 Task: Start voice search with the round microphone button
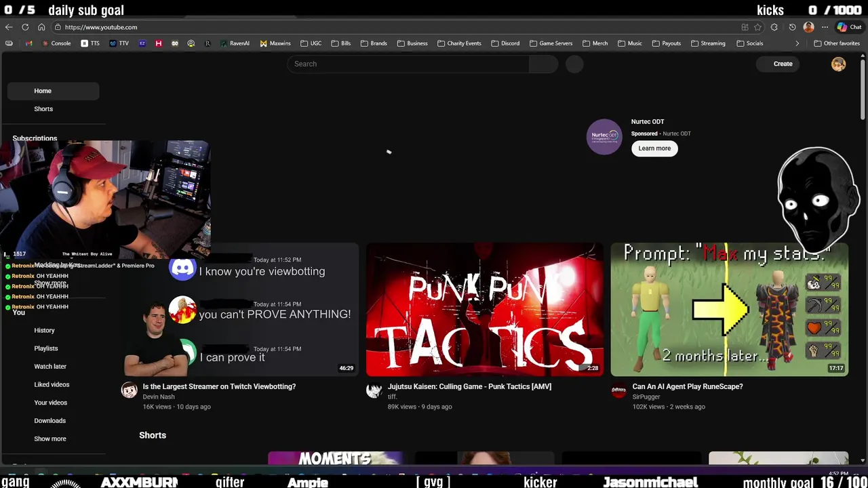pyautogui.click(x=574, y=64)
